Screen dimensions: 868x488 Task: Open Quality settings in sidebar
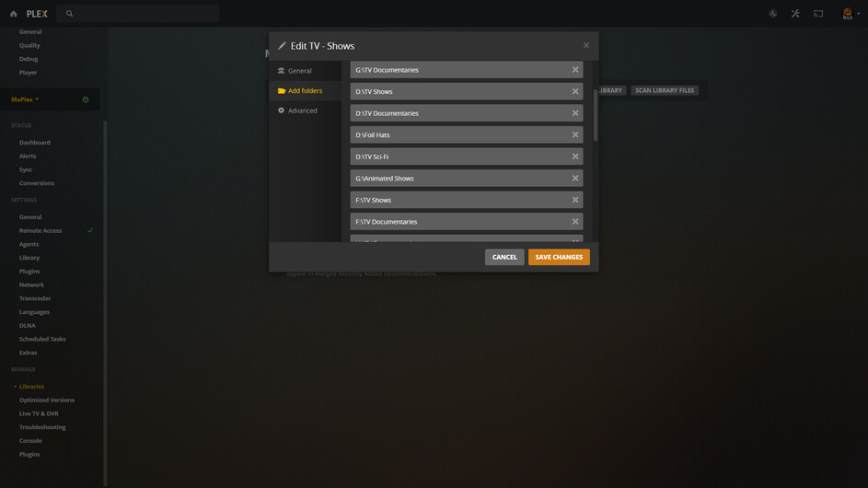click(x=29, y=45)
